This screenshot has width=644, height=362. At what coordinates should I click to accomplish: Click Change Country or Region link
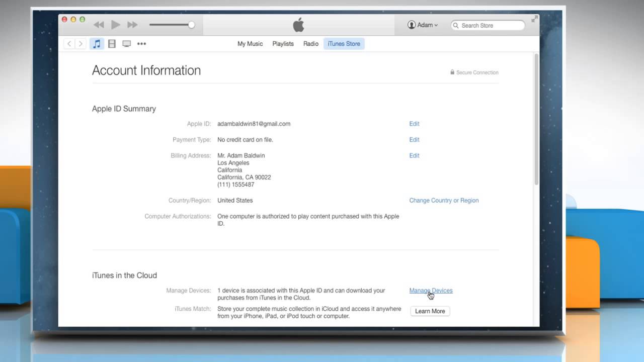pyautogui.click(x=444, y=201)
